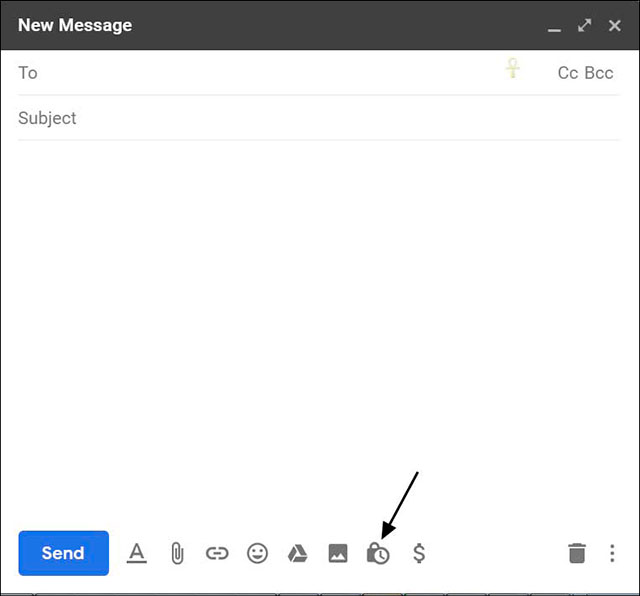Open the text formatting options
Image resolution: width=640 pixels, height=596 pixels.
click(137, 553)
